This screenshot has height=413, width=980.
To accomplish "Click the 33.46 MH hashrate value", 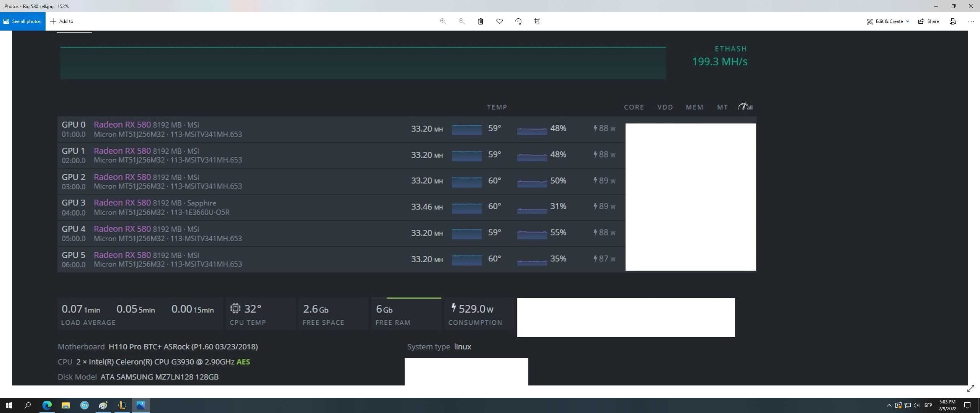I will click(x=427, y=207).
